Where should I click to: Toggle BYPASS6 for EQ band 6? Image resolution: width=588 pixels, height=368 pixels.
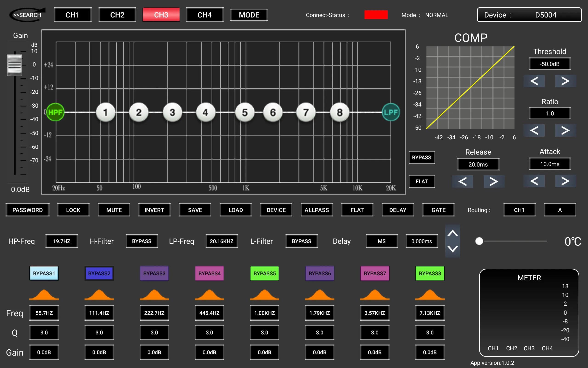pos(320,273)
